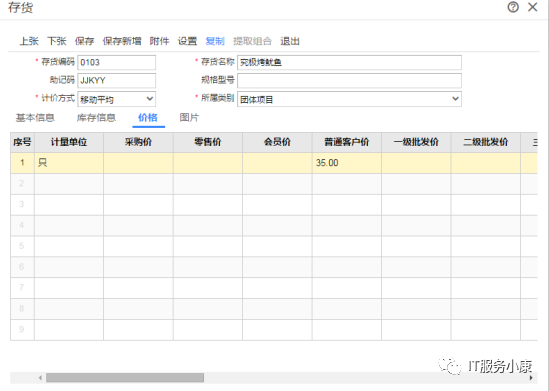Select row number 2
549x391 pixels.
click(22, 183)
